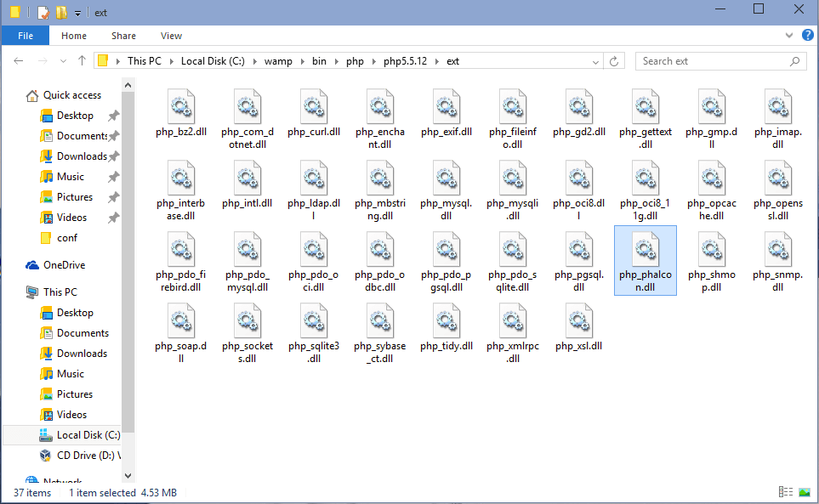Click the refresh button beside address bar
Viewport: 819px width, 504px height.
614,61
